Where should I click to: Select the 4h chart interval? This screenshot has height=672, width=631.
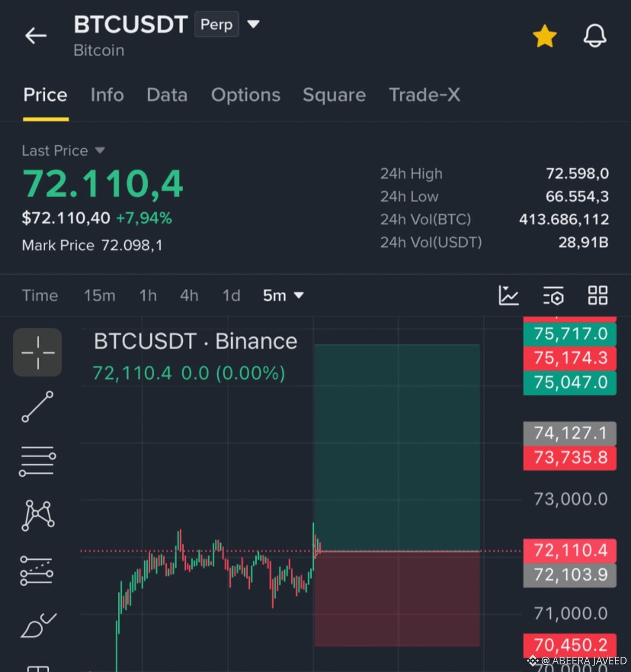click(189, 296)
